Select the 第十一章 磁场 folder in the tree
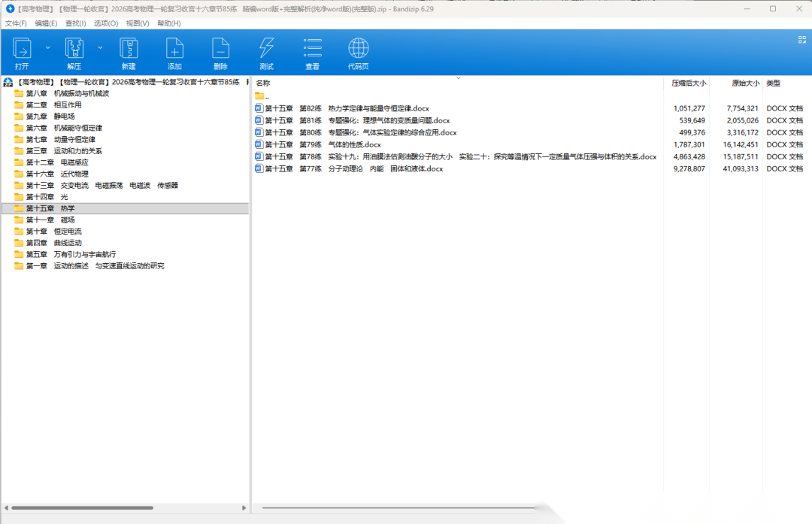The height and width of the screenshot is (524, 812). tap(50, 220)
